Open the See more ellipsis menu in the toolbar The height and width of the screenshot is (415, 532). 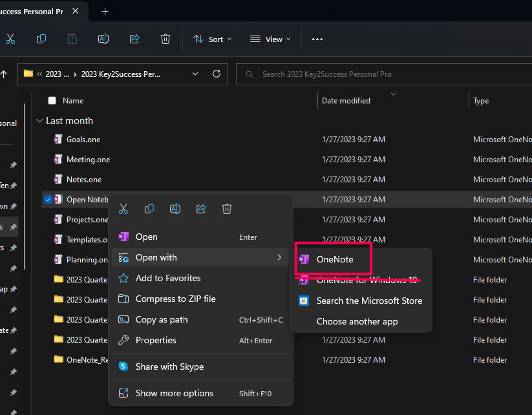317,39
